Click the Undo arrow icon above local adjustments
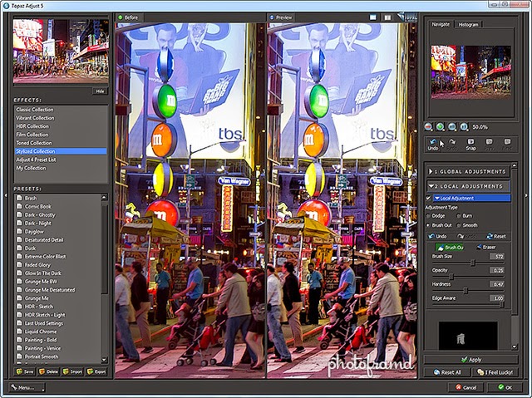The width and height of the screenshot is (532, 398). (x=432, y=142)
